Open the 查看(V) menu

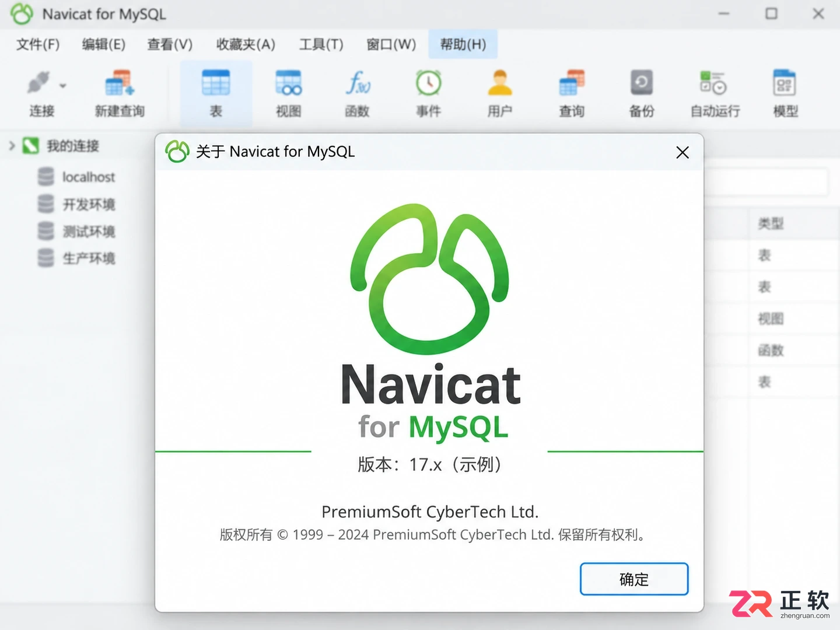pos(170,44)
